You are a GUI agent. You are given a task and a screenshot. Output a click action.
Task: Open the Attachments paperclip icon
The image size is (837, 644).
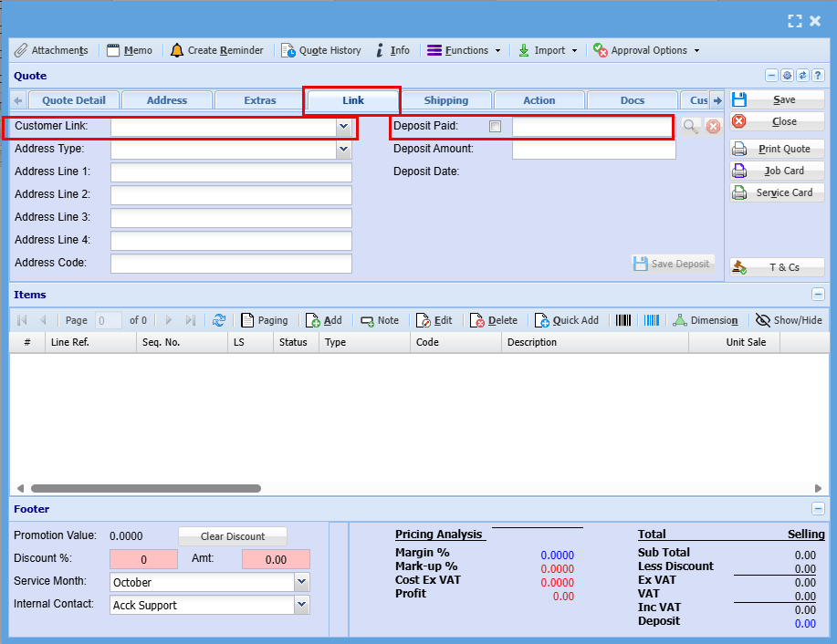coord(21,50)
